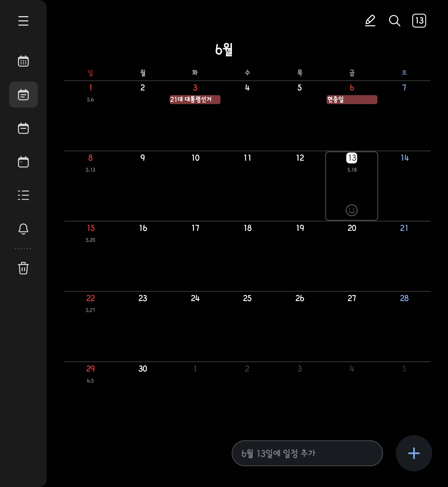Screen dimensions: 448x487
Task: Click the plus button to add event
Action: (414, 453)
